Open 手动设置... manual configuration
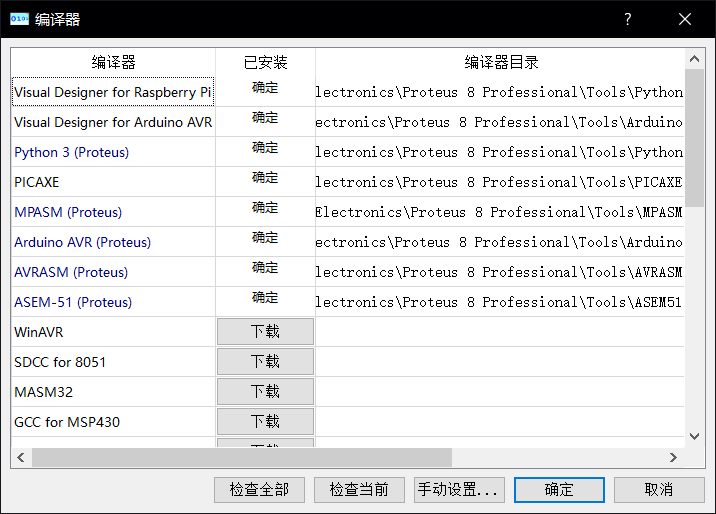This screenshot has width=716, height=514. 459,490
